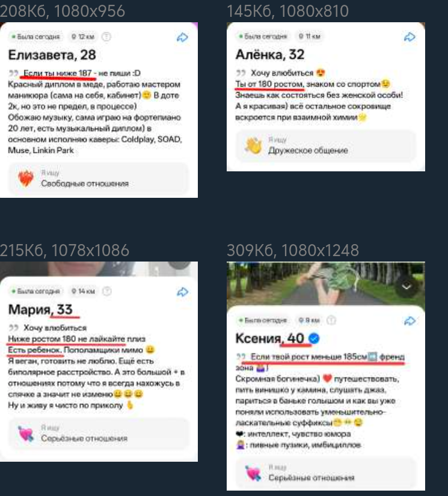The width and height of the screenshot is (448, 496).
Task: Open Ксения's park photo
Action: click(x=326, y=283)
